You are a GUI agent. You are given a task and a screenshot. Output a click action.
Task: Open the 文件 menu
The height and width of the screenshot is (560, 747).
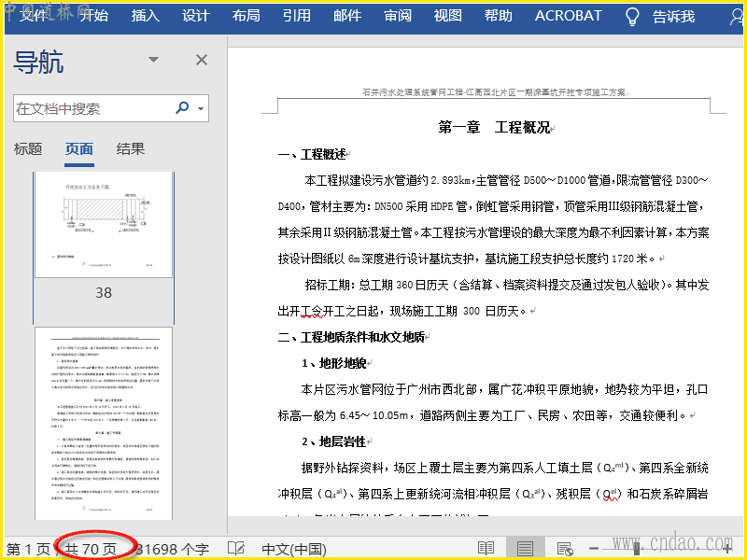(x=34, y=16)
